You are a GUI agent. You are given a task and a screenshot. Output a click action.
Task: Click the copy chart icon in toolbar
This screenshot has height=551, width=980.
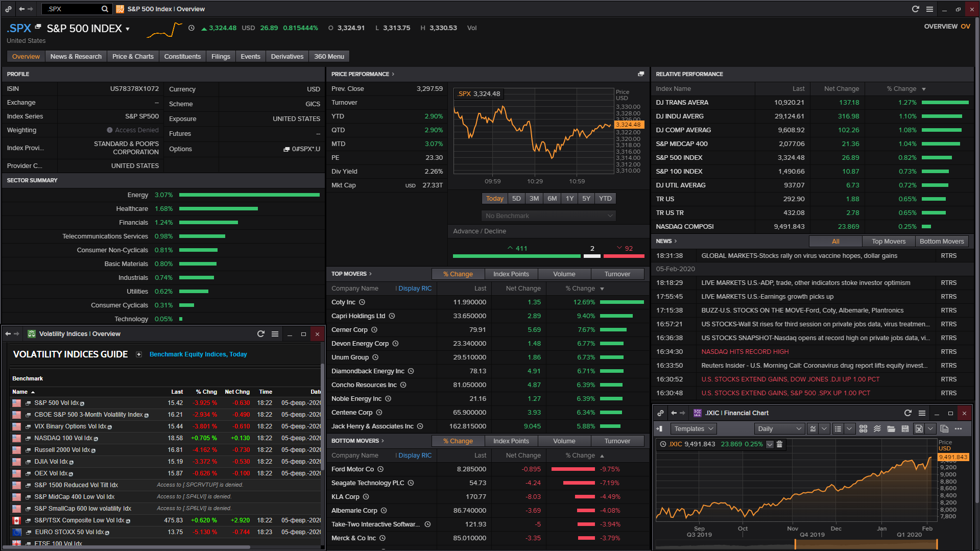click(944, 429)
